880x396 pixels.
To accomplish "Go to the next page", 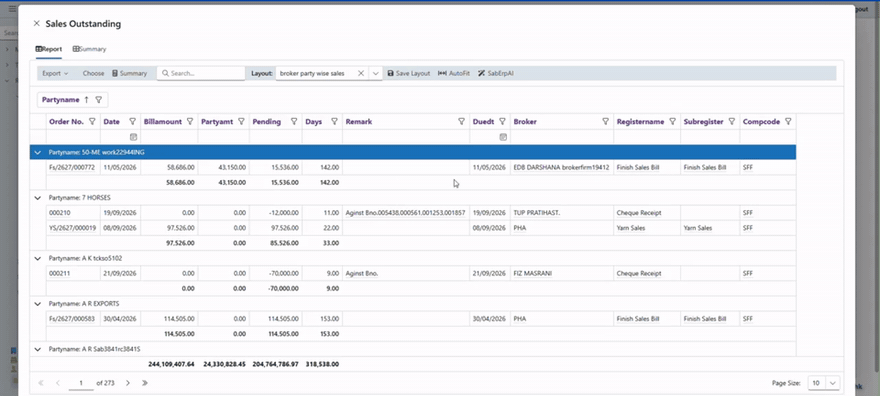I will tap(127, 383).
